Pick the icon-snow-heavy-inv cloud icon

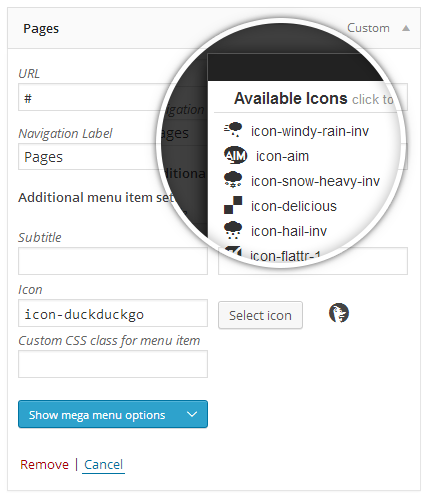point(233,180)
